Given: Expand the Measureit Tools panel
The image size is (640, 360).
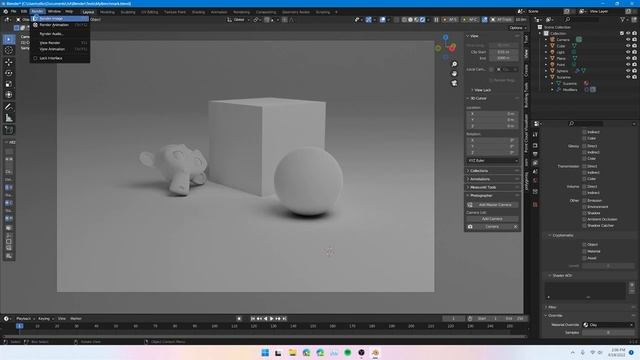Looking at the screenshot, I should coord(492,187).
